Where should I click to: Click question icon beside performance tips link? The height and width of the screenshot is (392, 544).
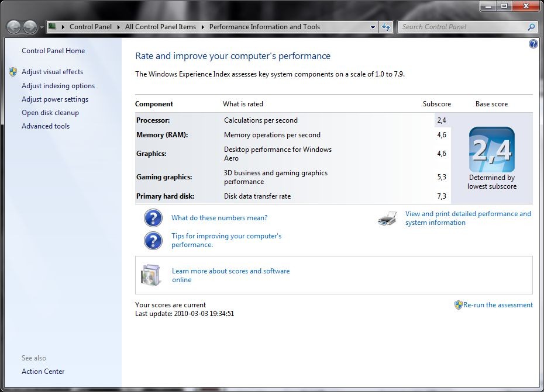tap(153, 241)
